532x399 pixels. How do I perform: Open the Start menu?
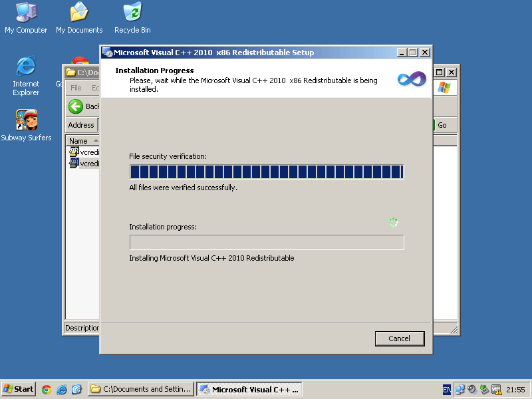pyautogui.click(x=19, y=389)
